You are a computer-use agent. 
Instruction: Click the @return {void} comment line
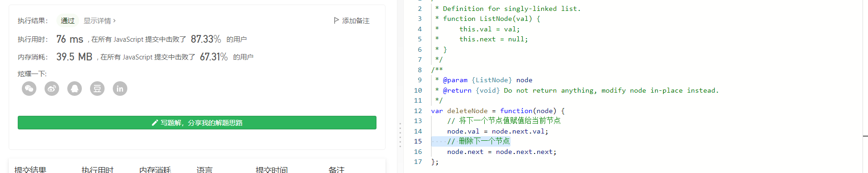pos(577,90)
